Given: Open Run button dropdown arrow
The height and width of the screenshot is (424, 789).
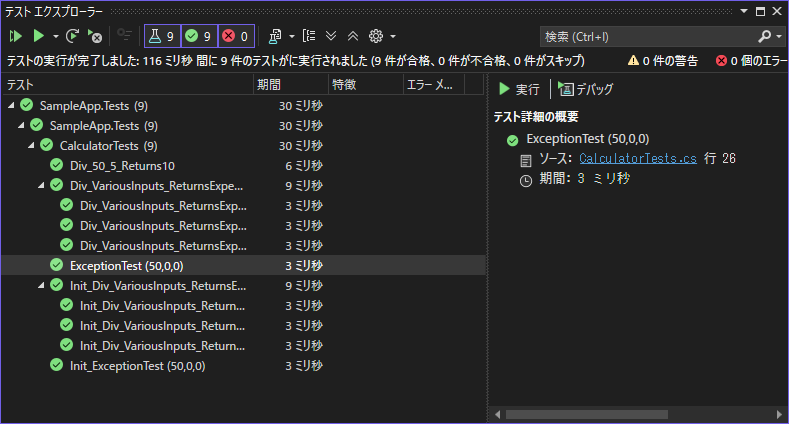Looking at the screenshot, I should click(x=55, y=36).
